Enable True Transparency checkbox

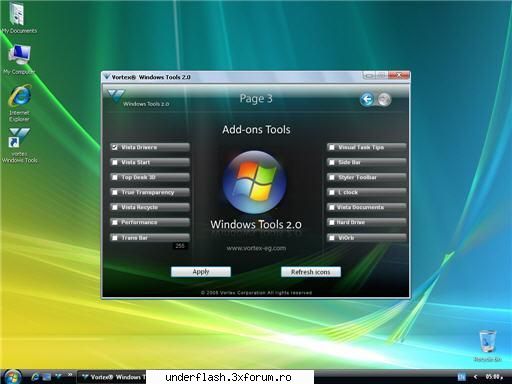point(115,192)
